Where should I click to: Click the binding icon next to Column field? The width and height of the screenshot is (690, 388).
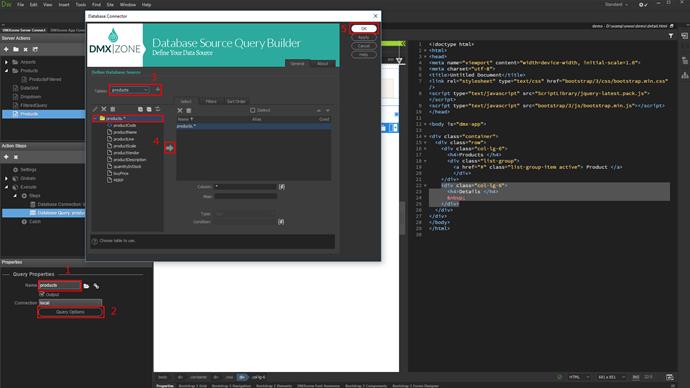tap(282, 187)
